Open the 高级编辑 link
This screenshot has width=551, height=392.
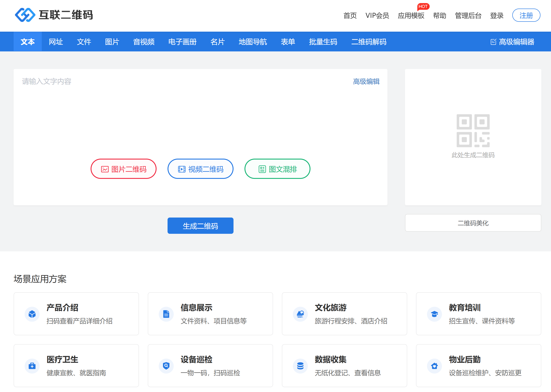pyautogui.click(x=366, y=82)
